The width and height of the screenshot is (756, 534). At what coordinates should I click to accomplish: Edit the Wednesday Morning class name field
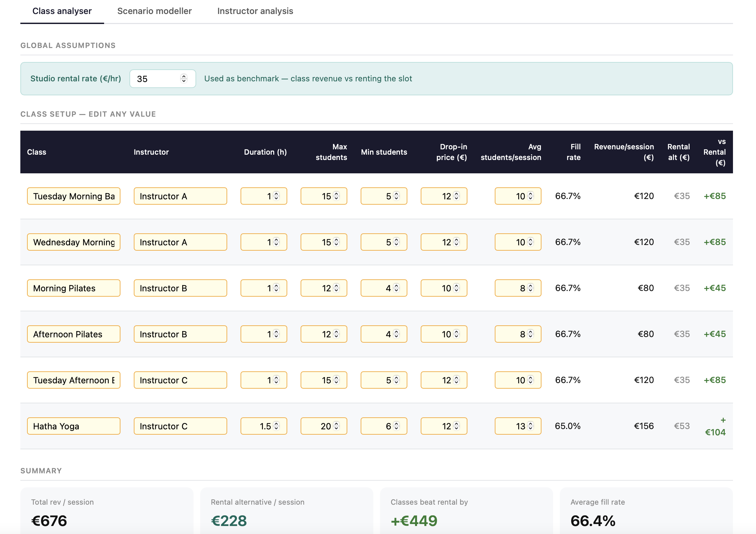pyautogui.click(x=74, y=242)
